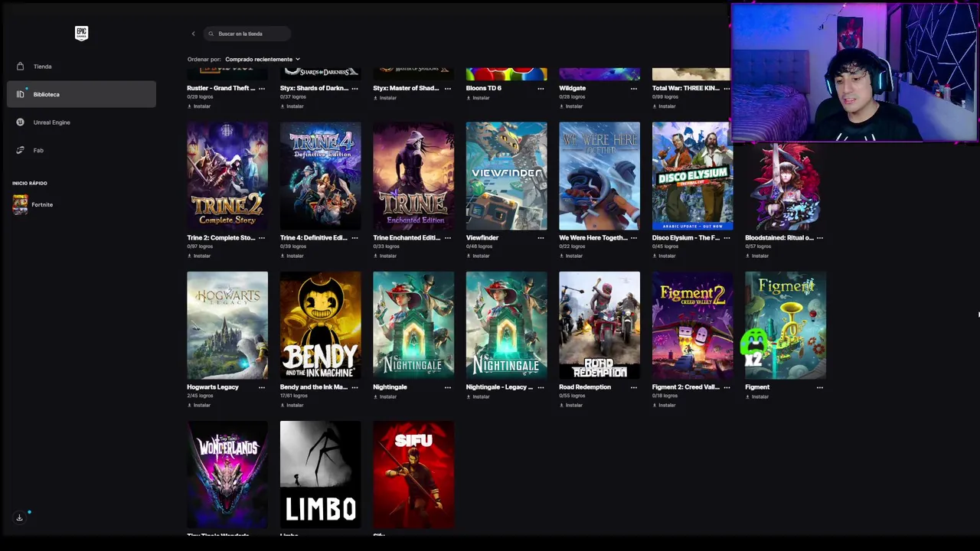Screen dimensions: 980x551
Task: Go back with the arrow icon
Action: [x=193, y=34]
